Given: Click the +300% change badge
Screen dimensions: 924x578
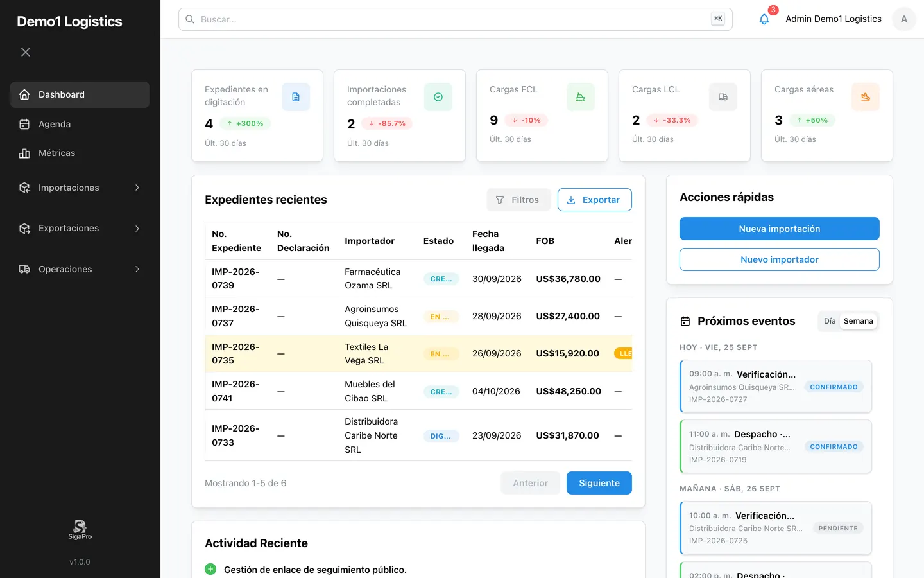Looking at the screenshot, I should tap(245, 123).
